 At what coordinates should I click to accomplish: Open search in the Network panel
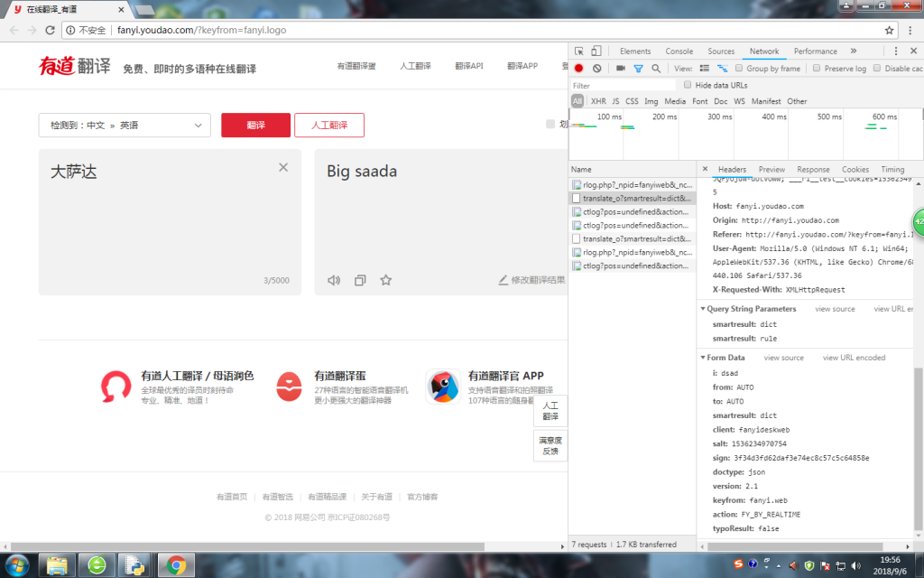pyautogui.click(x=656, y=69)
